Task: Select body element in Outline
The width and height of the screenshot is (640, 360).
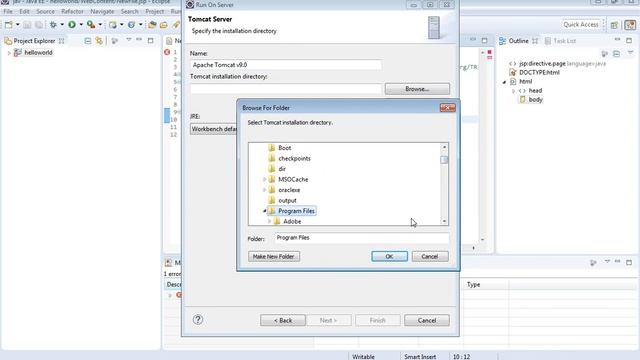Action: tap(536, 100)
